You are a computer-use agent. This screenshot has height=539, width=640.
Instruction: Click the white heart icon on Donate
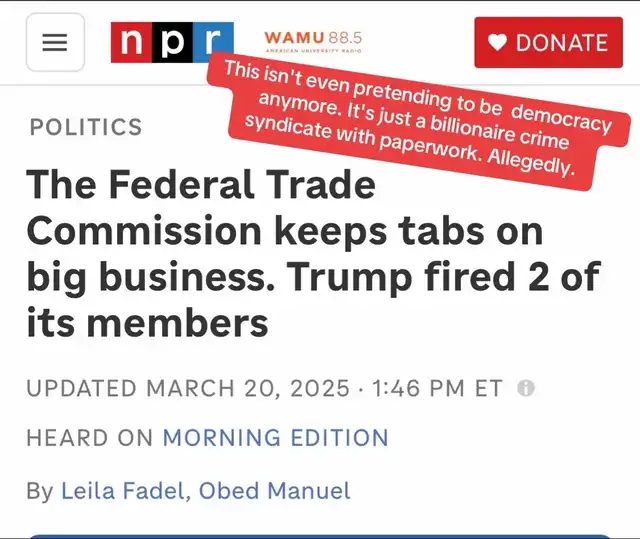click(x=497, y=42)
